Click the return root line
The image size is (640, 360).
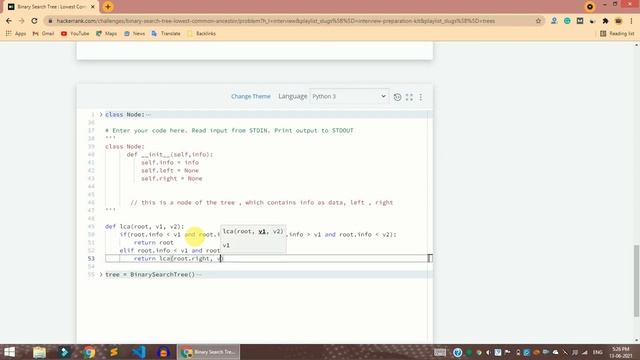(x=153, y=242)
